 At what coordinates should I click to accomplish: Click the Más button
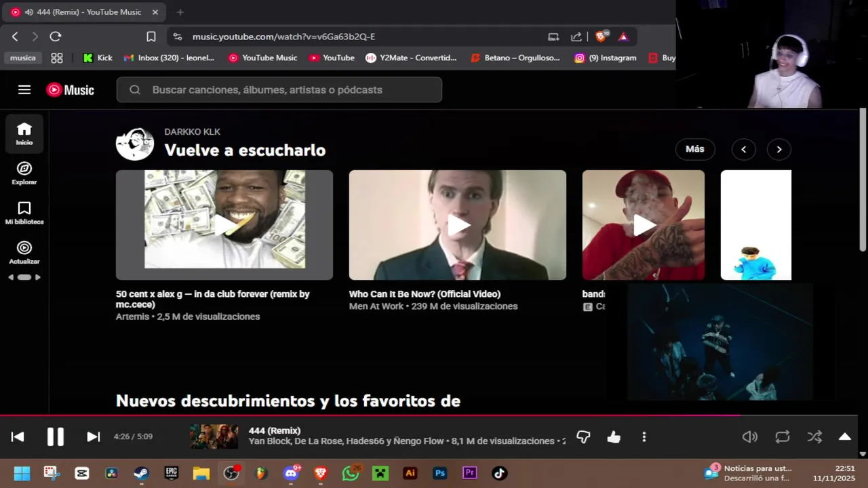695,149
